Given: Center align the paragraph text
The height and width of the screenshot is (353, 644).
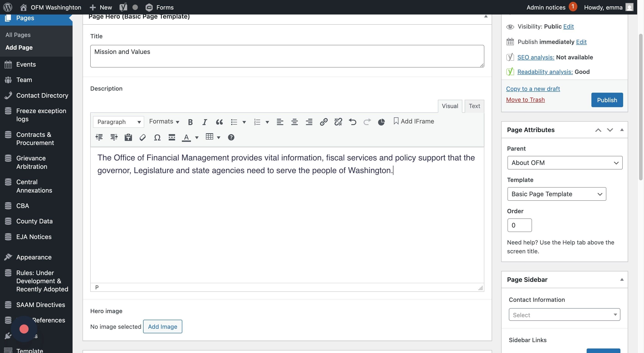Looking at the screenshot, I should click(295, 122).
